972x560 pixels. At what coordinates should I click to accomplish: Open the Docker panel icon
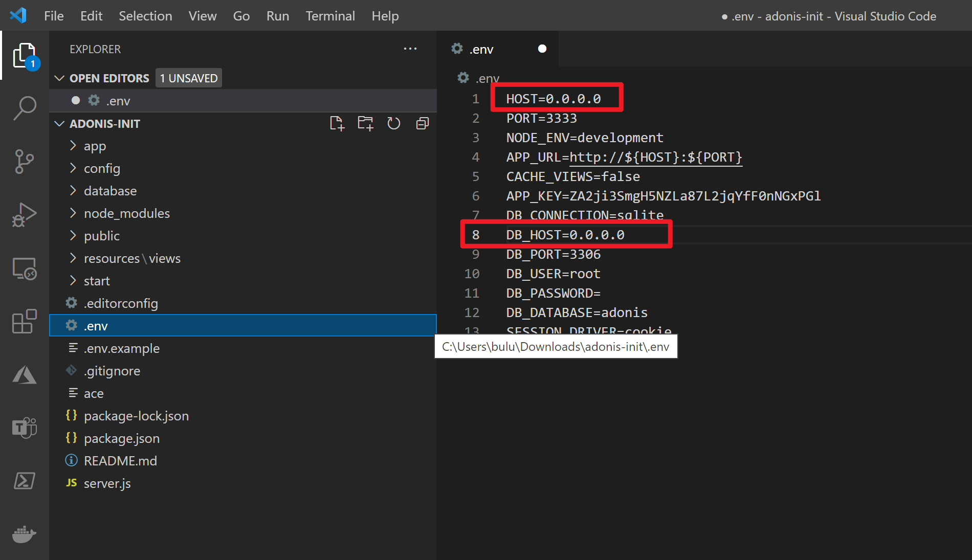[x=25, y=534]
